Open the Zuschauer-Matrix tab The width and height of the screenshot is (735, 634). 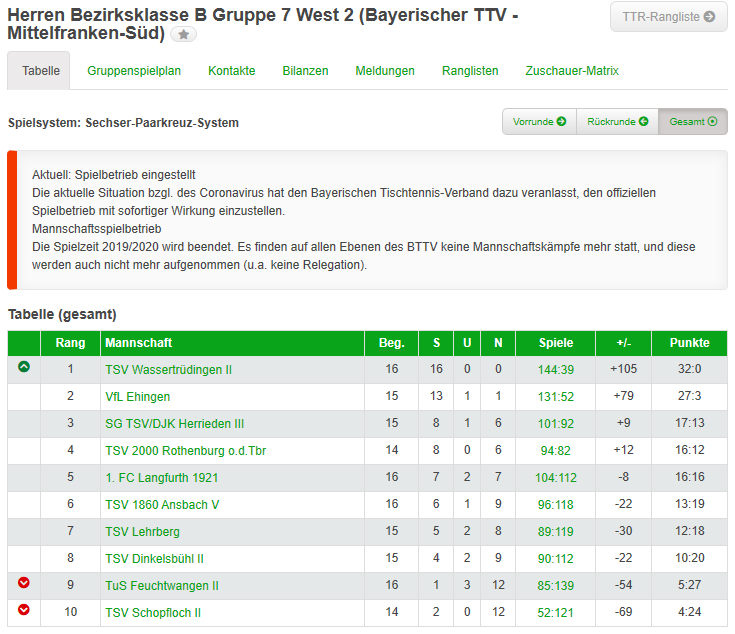(x=572, y=71)
